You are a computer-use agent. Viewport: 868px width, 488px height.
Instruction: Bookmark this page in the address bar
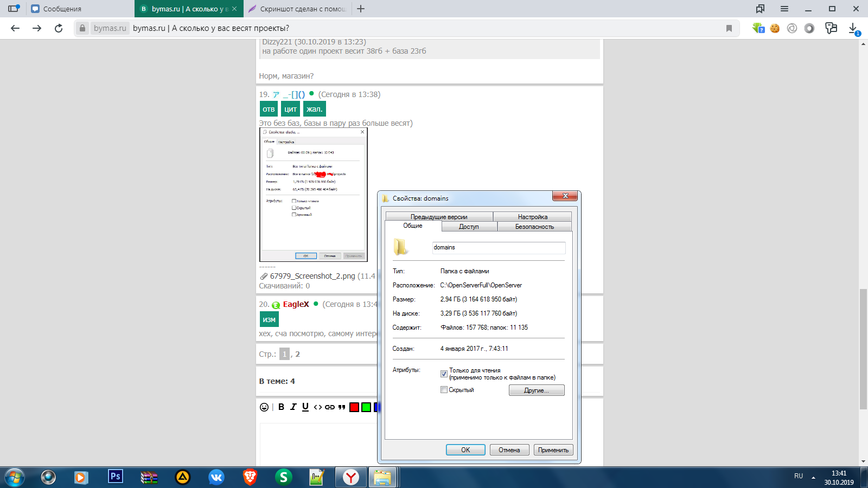point(729,28)
